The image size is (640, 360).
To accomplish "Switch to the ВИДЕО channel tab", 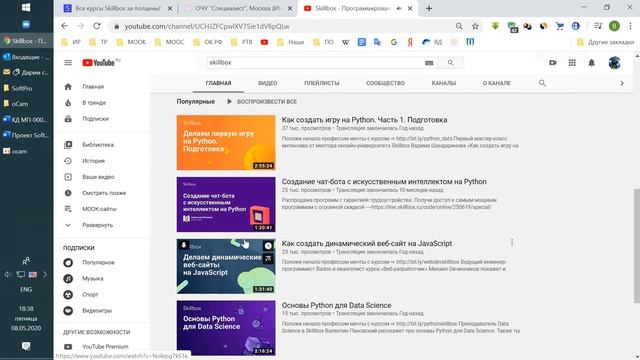I will [x=267, y=83].
